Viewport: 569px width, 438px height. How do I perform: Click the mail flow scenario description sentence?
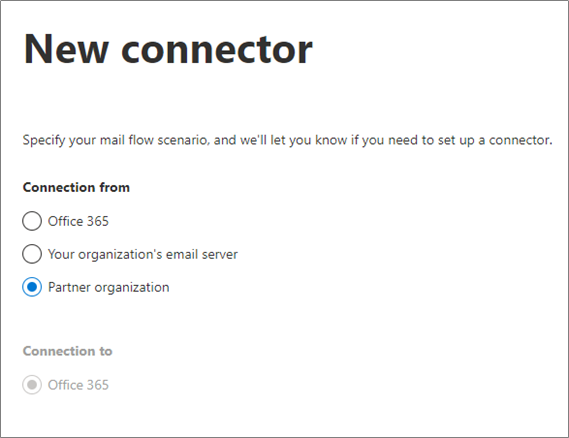pyautogui.click(x=287, y=140)
